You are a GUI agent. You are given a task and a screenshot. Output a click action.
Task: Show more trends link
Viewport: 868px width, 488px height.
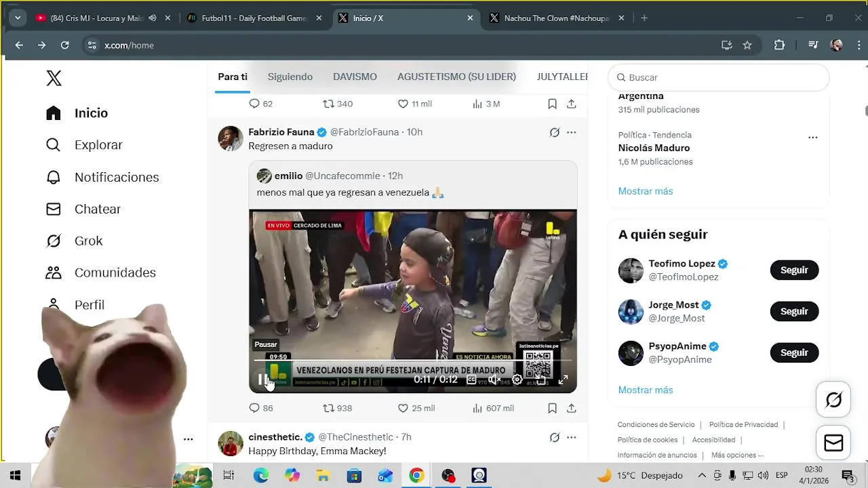click(646, 191)
